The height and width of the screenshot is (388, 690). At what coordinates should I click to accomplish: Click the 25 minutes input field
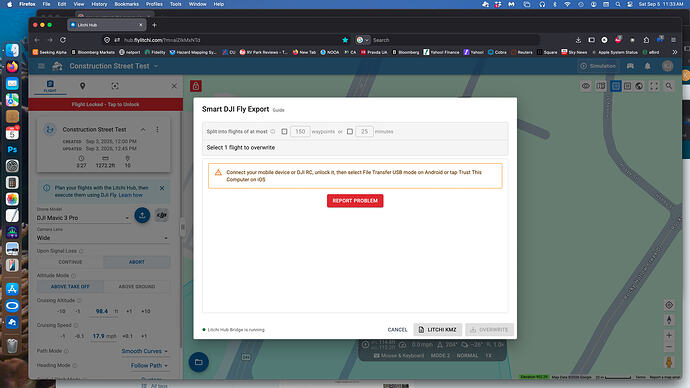pyautogui.click(x=364, y=132)
